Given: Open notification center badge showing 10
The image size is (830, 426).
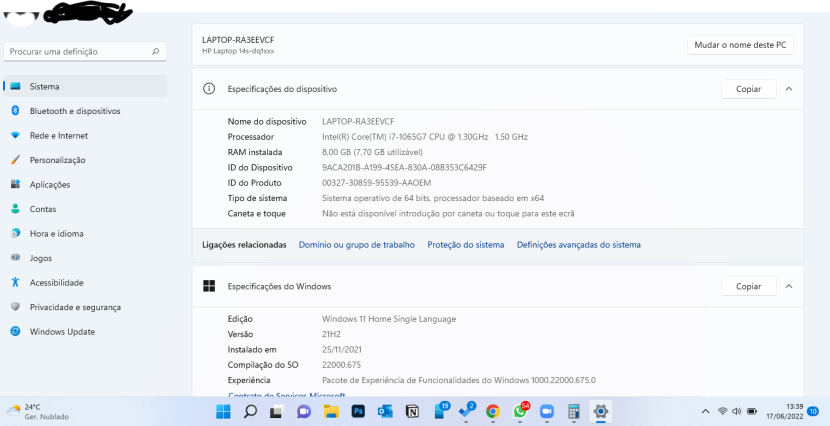Looking at the screenshot, I should point(813,411).
